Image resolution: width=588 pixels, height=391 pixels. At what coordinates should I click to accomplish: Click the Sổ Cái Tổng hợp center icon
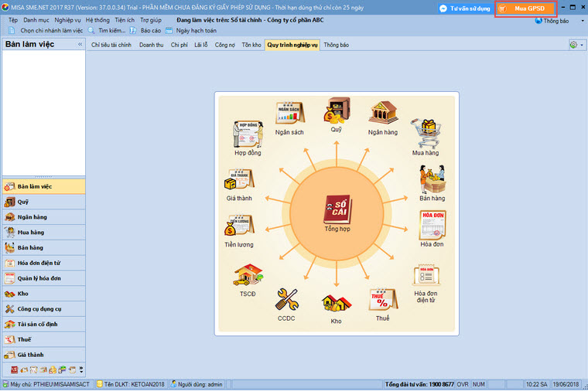click(x=337, y=209)
